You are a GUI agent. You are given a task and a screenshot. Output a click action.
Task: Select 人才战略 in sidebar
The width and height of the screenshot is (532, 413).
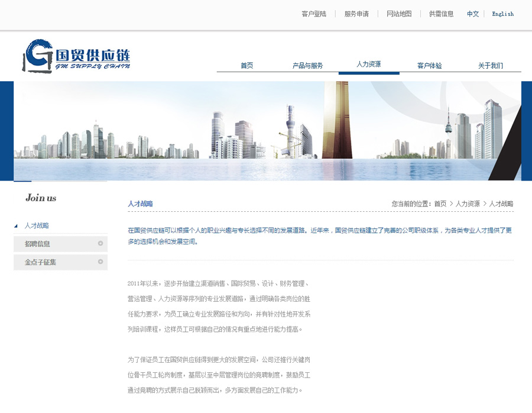[x=37, y=225]
